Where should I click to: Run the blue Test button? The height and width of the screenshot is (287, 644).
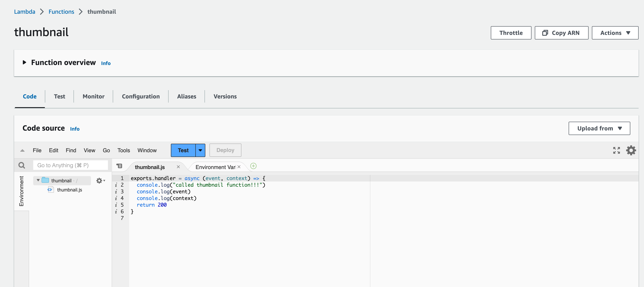(183, 150)
